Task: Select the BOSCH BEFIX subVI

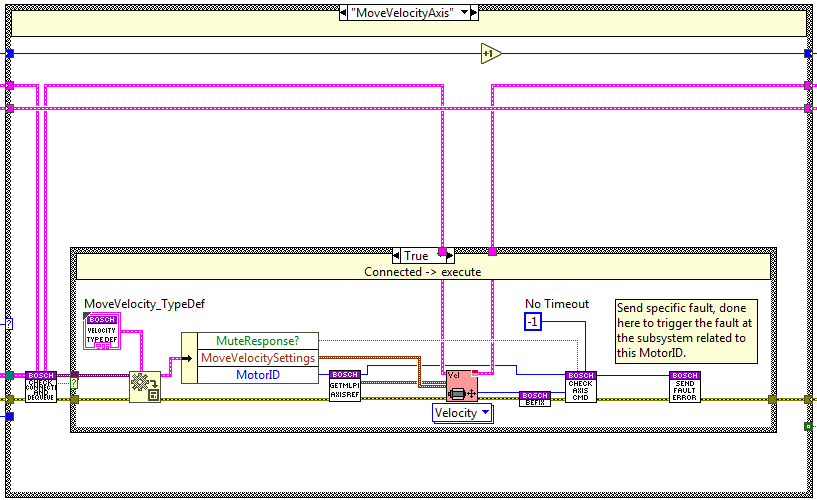Action: click(535, 399)
